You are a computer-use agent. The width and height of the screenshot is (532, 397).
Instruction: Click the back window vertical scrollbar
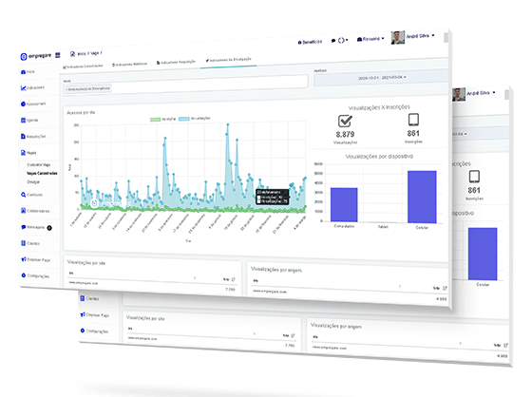(506, 95)
